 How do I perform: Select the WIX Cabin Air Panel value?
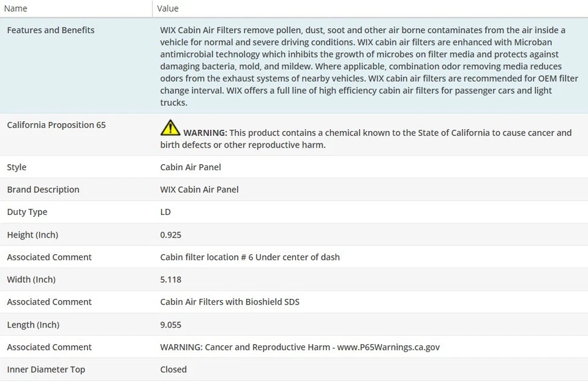199,190
